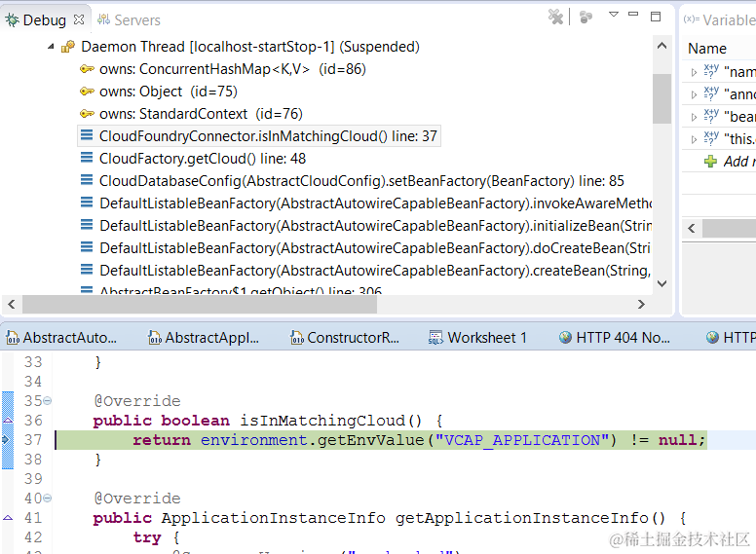756x554 pixels.
Task: Click the Name column header in expressions
Action: [707, 49]
